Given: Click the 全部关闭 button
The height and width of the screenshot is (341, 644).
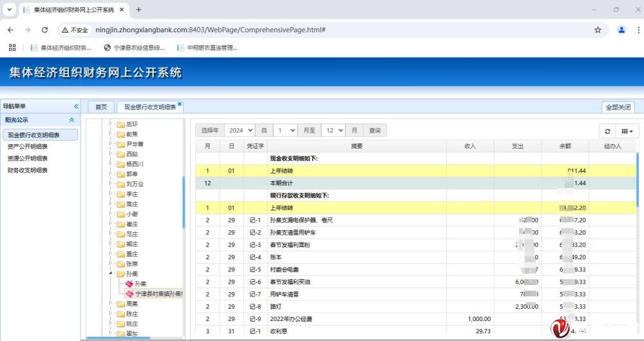Looking at the screenshot, I should pos(618,107).
